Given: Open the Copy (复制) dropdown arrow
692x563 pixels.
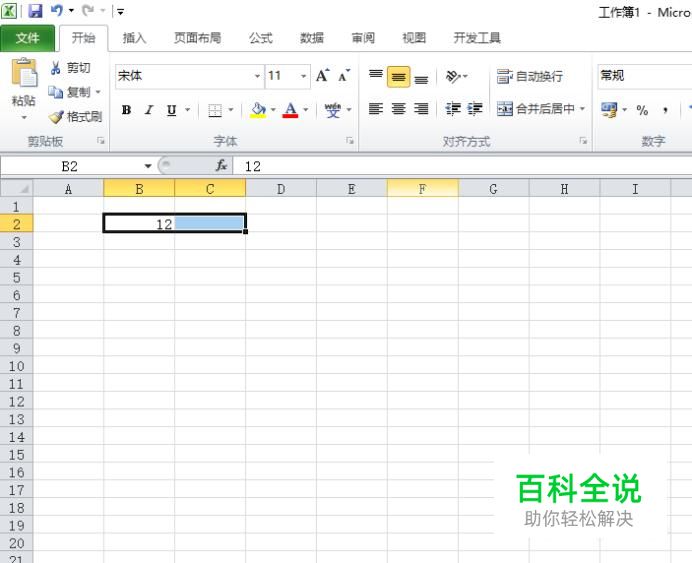Looking at the screenshot, I should tap(98, 92).
